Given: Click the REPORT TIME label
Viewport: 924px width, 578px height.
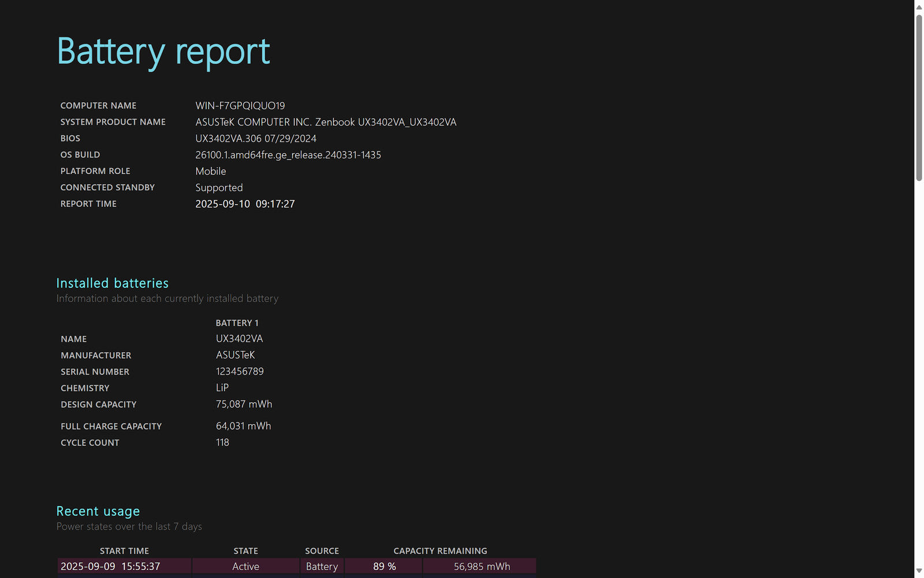Looking at the screenshot, I should point(88,204).
